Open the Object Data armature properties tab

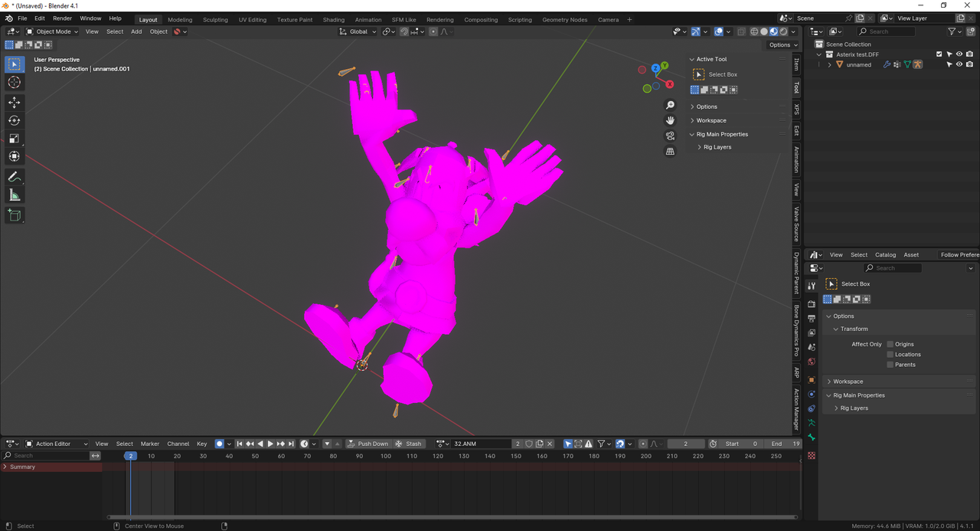click(x=812, y=423)
